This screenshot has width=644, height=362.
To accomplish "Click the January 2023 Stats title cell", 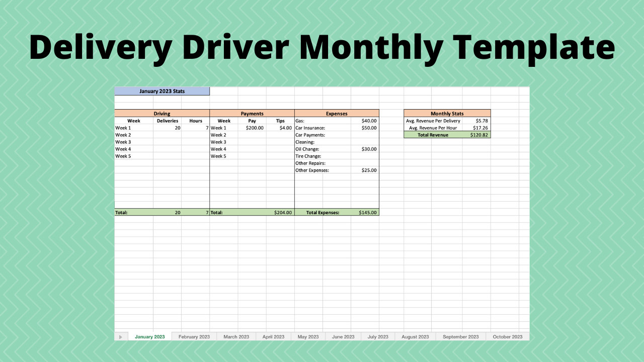I will coord(162,91).
